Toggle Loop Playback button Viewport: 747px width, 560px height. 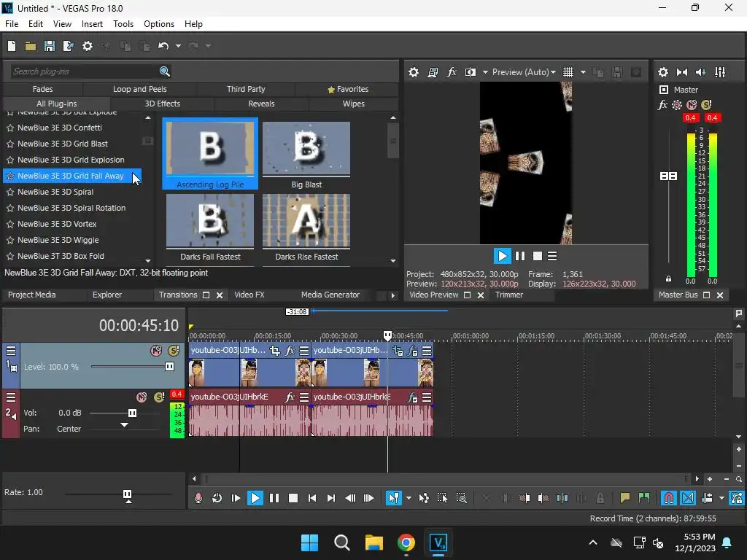(217, 498)
